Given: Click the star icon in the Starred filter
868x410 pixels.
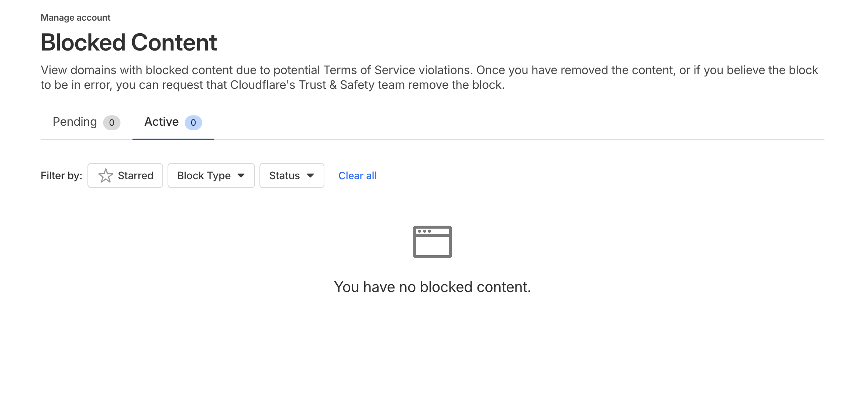Looking at the screenshot, I should 106,176.
